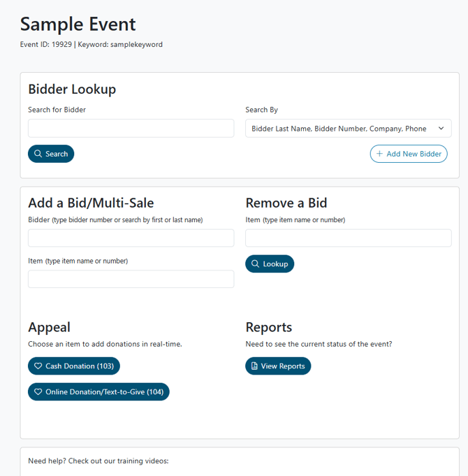Expand the Search By chevron arrow
The height and width of the screenshot is (476, 468).
(x=441, y=129)
